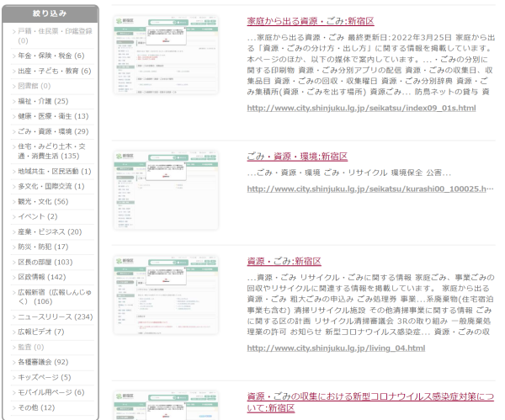The height and width of the screenshot is (420, 505).
Task: Filter by 区長の部屋 (103)
Action: point(45,262)
